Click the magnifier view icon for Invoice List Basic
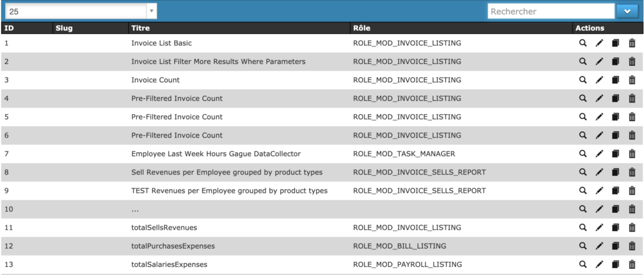This screenshot has height=275, width=644. pos(583,43)
